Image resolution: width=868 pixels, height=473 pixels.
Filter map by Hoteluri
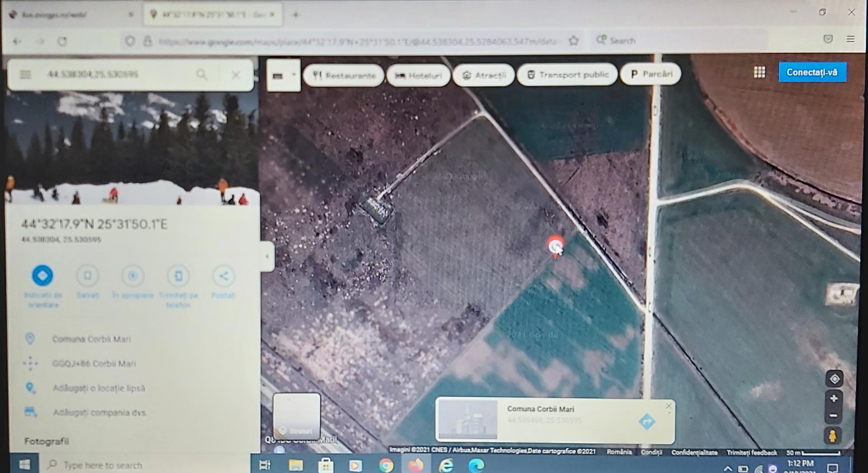419,75
